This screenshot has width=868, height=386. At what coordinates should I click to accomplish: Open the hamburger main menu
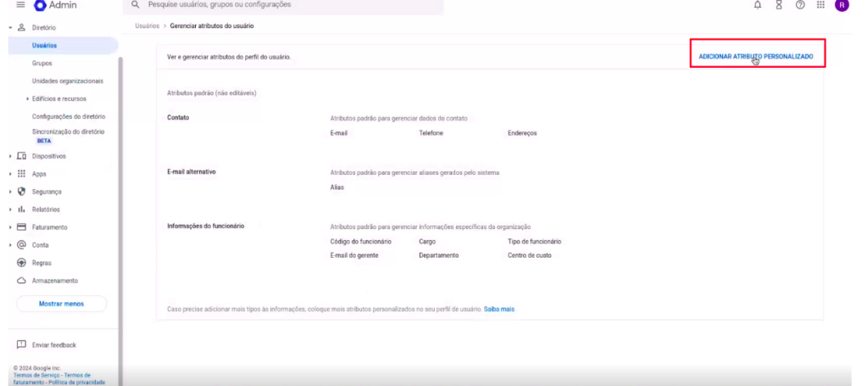(x=20, y=5)
